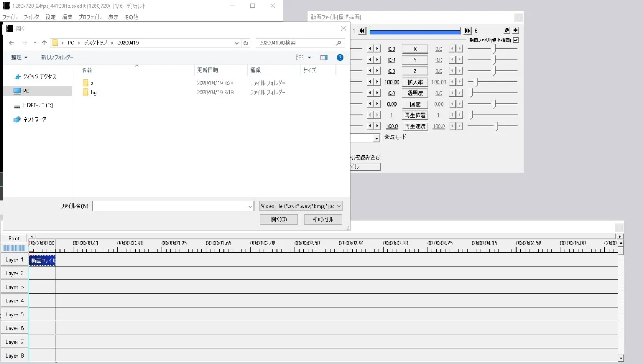Click the camera control toggle icon

507,31
